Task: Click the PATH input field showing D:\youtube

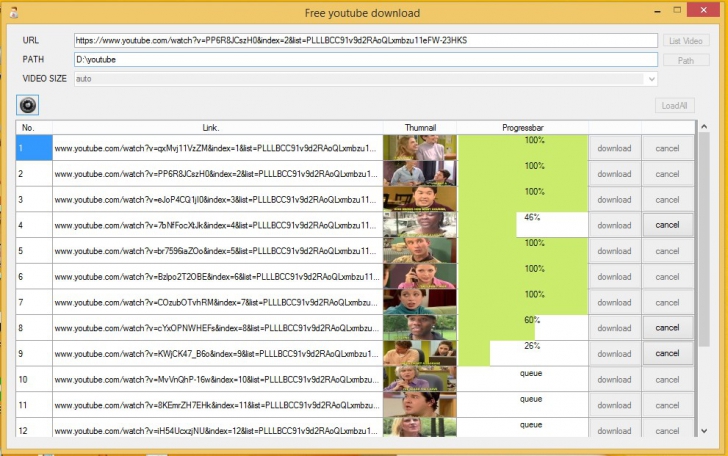Action: coord(365,59)
